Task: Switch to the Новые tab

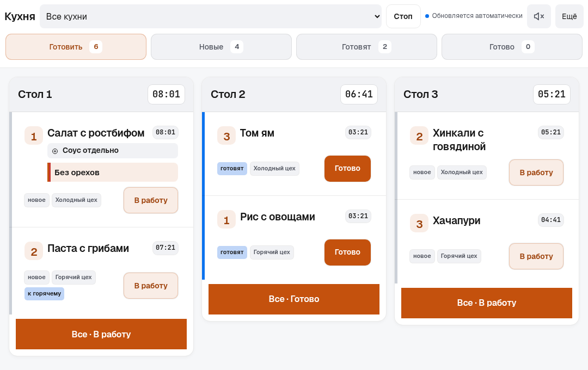Action: coord(221,47)
